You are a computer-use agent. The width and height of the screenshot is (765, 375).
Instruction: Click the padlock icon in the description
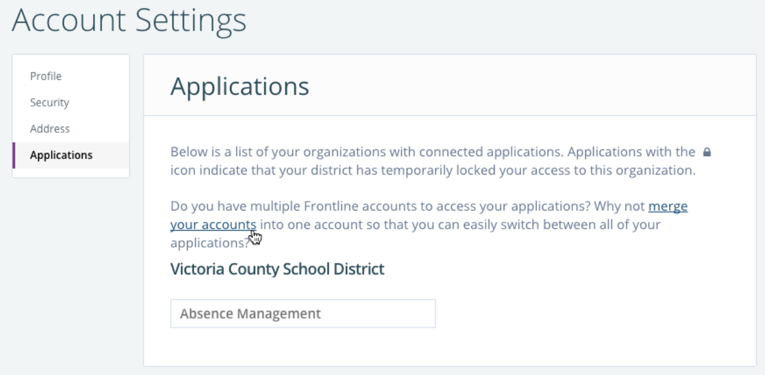pyautogui.click(x=706, y=152)
